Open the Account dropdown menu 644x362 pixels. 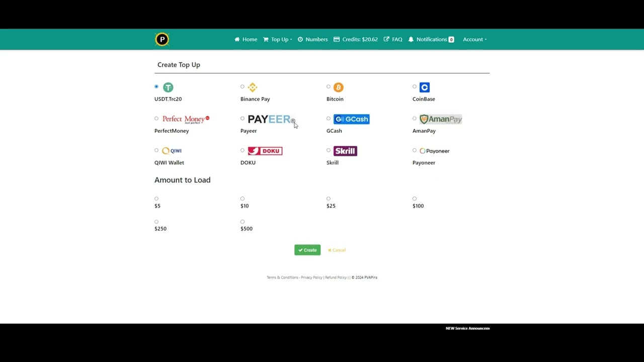point(474,39)
